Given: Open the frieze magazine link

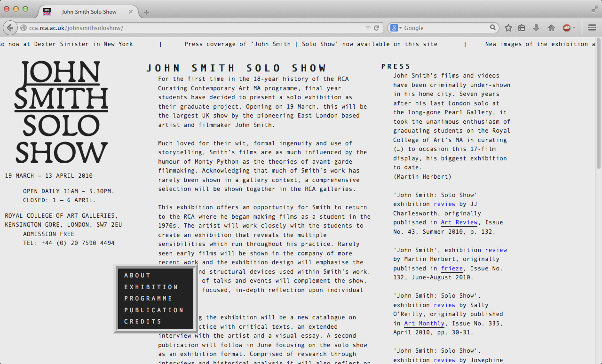Looking at the screenshot, I should (452, 269).
